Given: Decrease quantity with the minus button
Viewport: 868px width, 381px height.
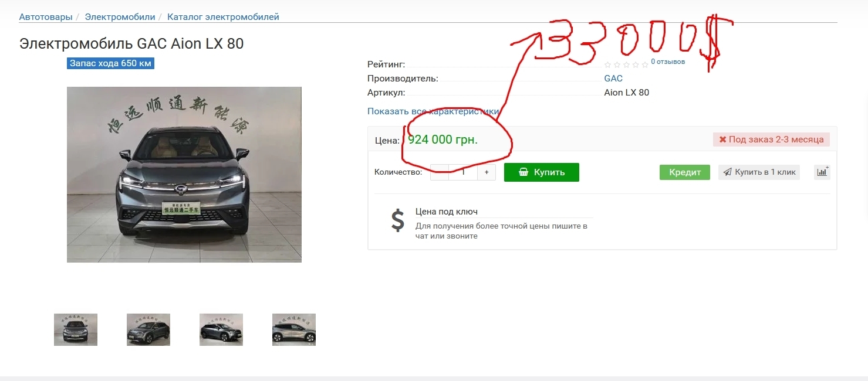Looking at the screenshot, I should pyautogui.click(x=439, y=172).
